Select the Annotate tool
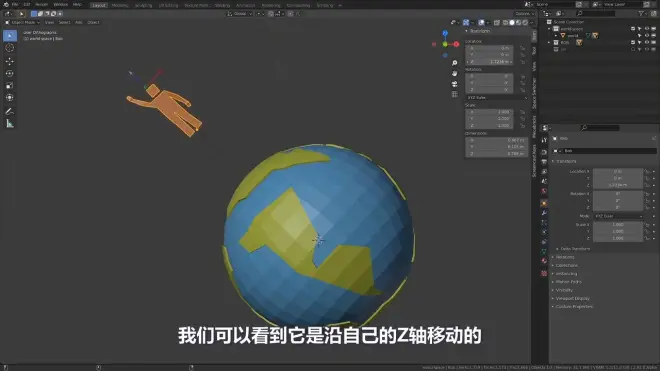Viewport: 660px width, 371px height. pyautogui.click(x=10, y=112)
